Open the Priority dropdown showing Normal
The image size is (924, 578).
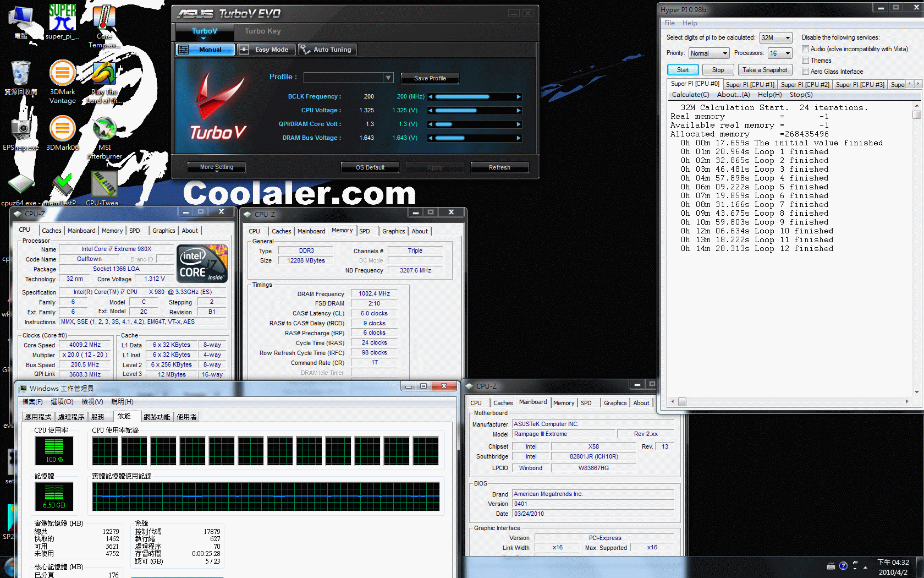pyautogui.click(x=709, y=53)
